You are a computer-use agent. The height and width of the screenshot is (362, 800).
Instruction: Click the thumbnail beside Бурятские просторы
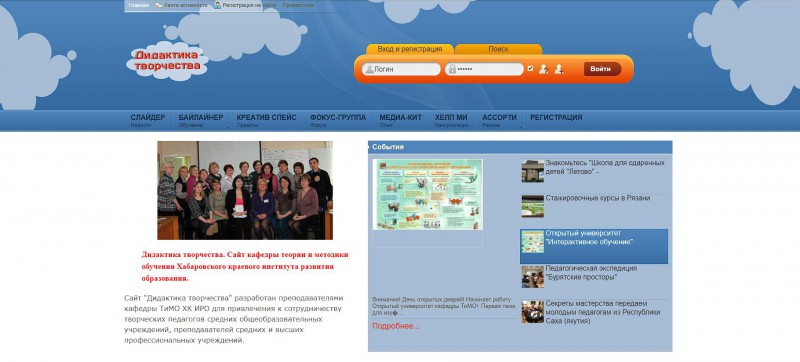(x=532, y=276)
